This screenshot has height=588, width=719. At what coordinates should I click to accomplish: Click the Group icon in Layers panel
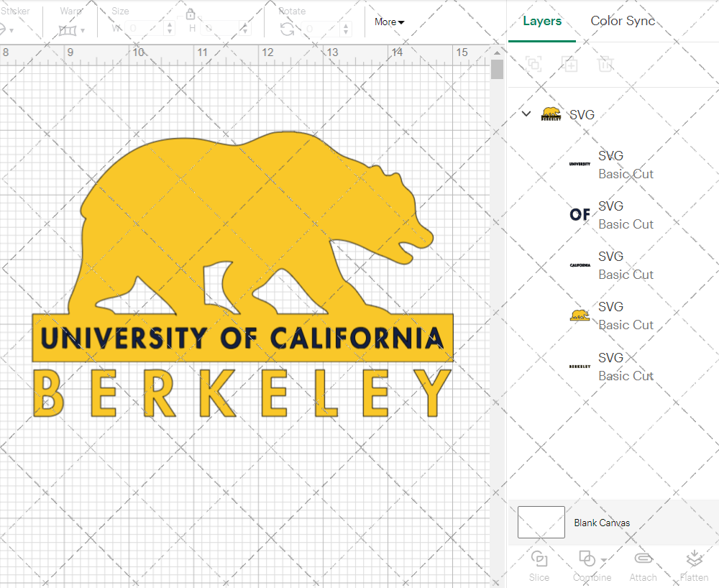[533, 64]
